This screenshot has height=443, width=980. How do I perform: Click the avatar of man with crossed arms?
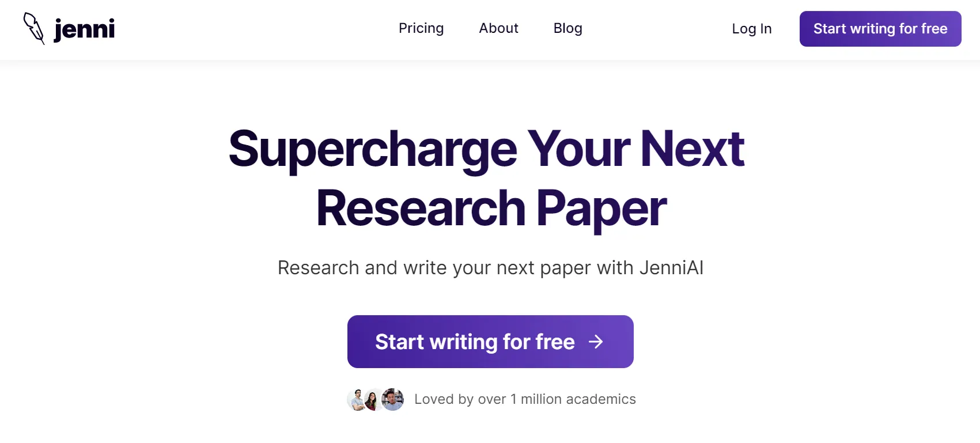coord(357,399)
